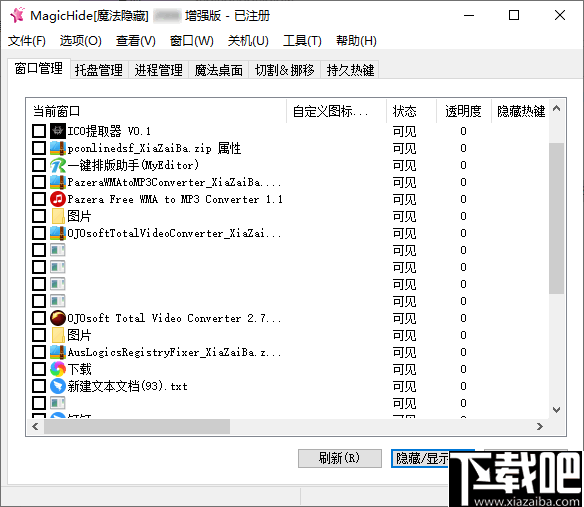The height and width of the screenshot is (507, 584).
Task: Check the box for 下载 row
Action: tap(39, 369)
